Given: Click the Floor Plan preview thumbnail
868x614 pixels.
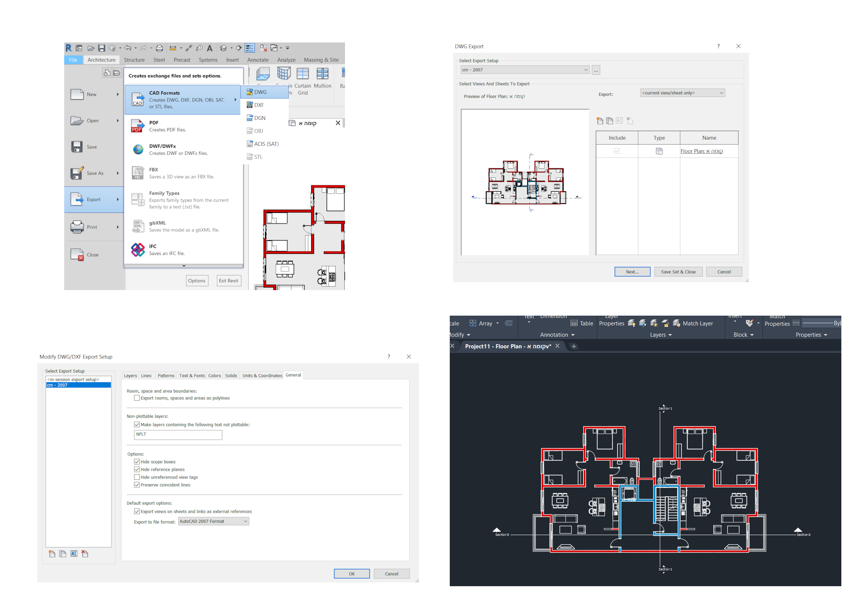Looking at the screenshot, I should click(x=525, y=182).
